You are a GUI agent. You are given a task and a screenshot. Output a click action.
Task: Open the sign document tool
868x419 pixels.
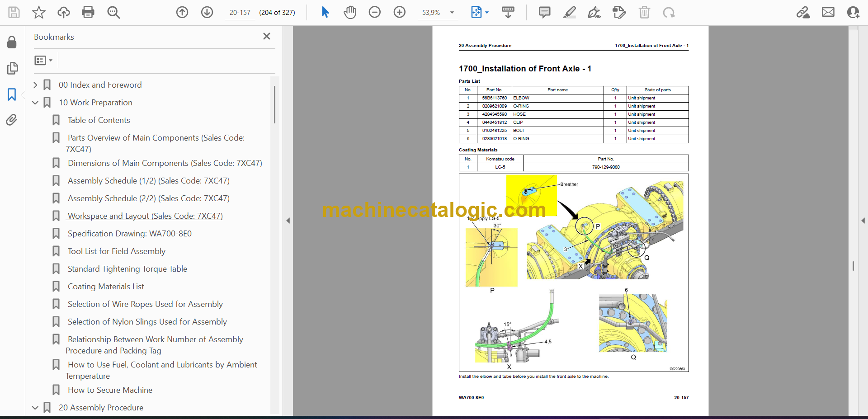point(594,12)
